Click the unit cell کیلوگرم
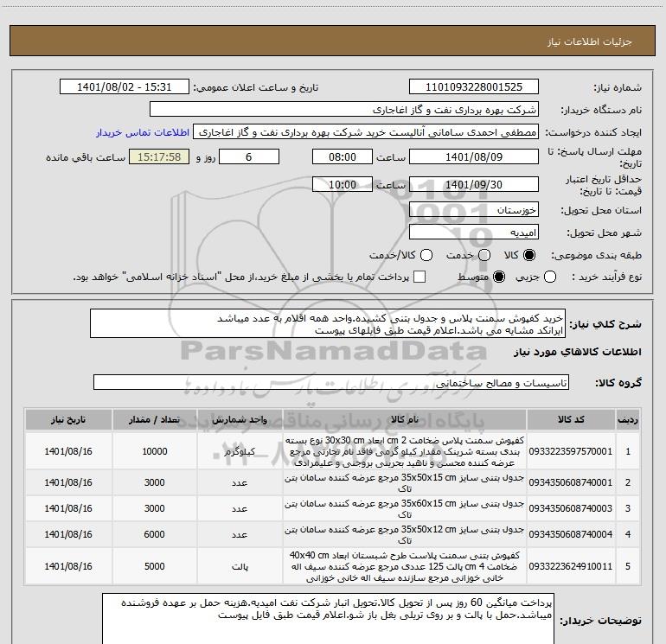Image resolution: width=666 pixels, height=644 pixels. click(240, 451)
